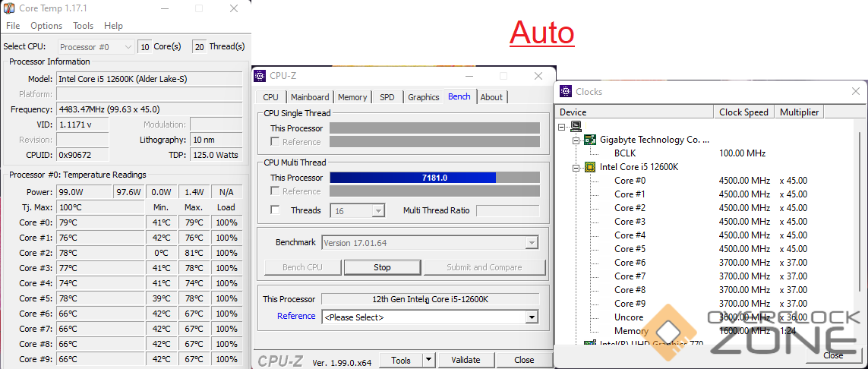Click the multi thread score bar 7181.0

(x=434, y=178)
